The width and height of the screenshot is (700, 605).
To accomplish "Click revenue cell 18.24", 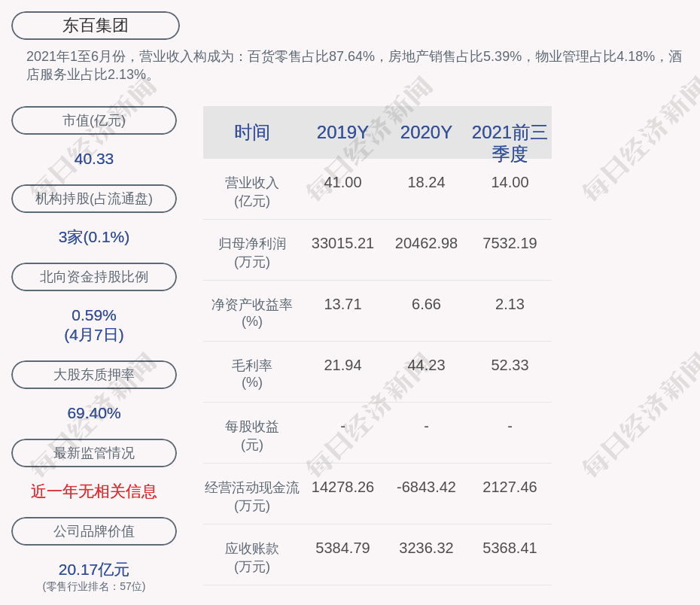I will [x=426, y=183].
